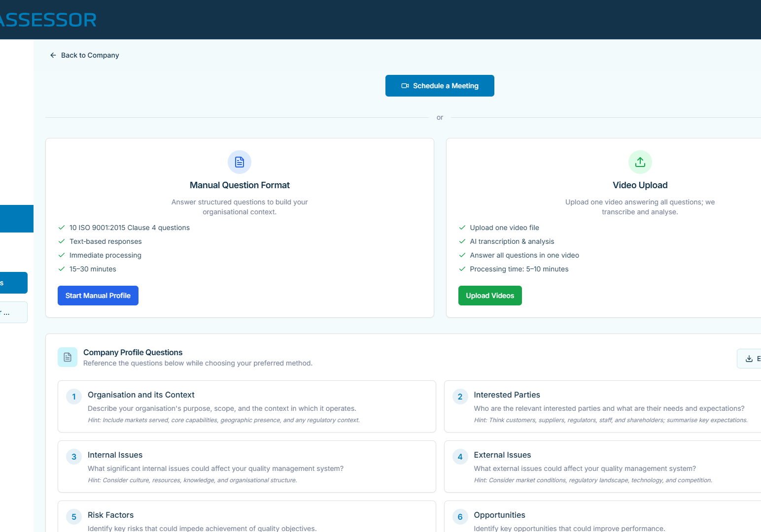Click the ASSESSOR logo in the header
Screen dimensions: 761x532
[48, 20]
